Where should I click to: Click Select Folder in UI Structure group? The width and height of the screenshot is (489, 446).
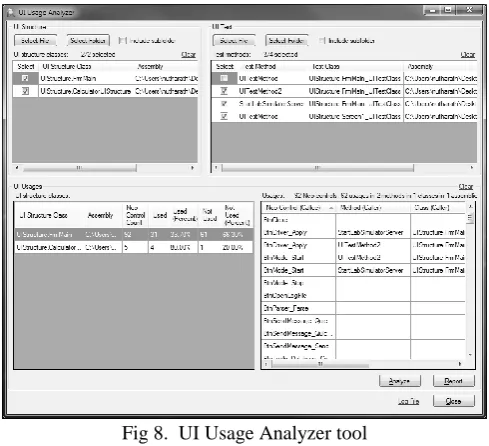click(x=88, y=41)
